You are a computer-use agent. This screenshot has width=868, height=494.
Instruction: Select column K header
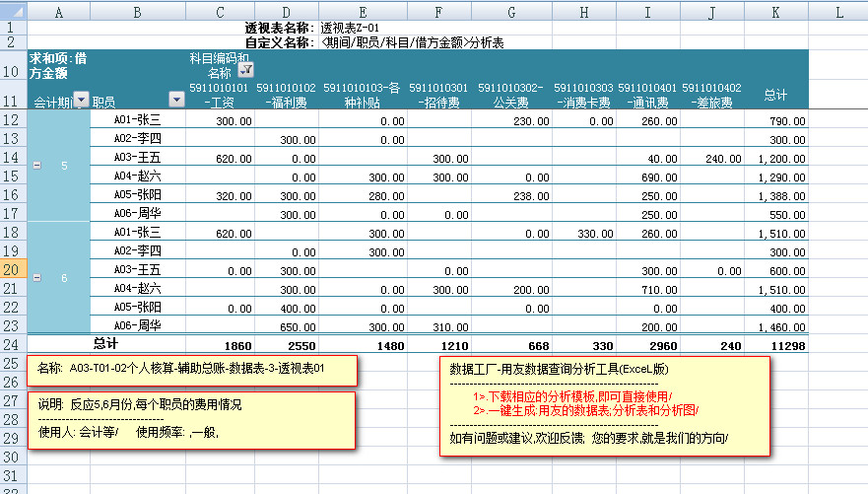point(776,11)
